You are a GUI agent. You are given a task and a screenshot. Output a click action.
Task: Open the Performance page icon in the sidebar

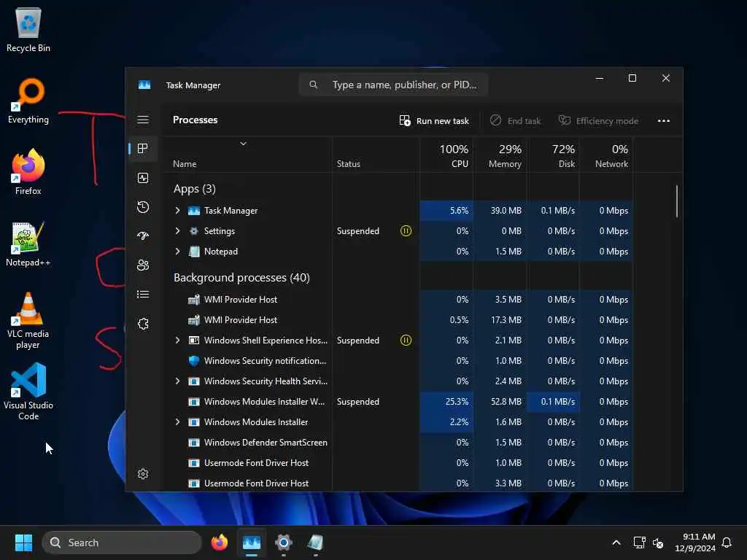(143, 178)
